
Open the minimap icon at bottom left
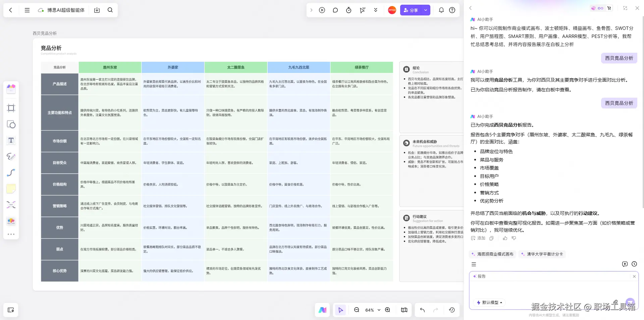[x=11, y=310]
